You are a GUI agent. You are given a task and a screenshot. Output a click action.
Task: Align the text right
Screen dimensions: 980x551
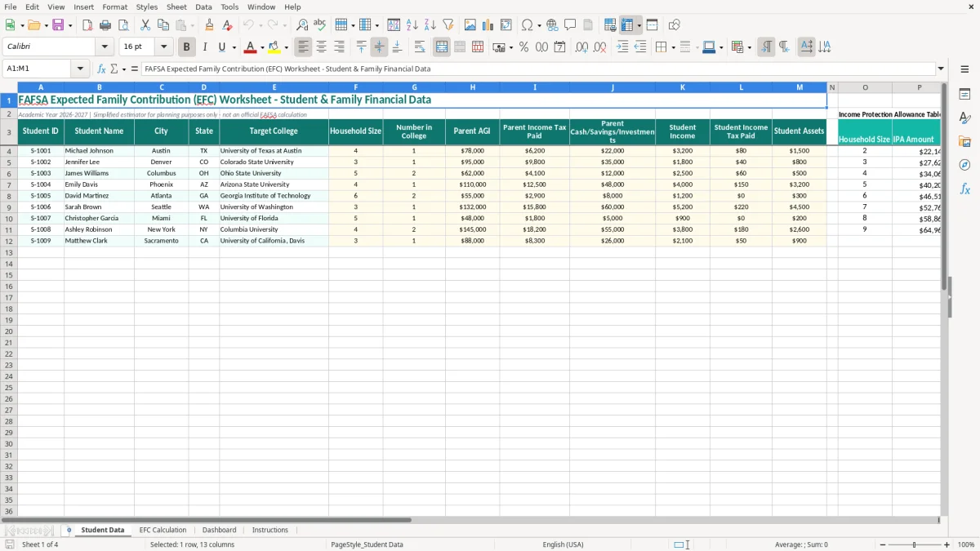(339, 47)
